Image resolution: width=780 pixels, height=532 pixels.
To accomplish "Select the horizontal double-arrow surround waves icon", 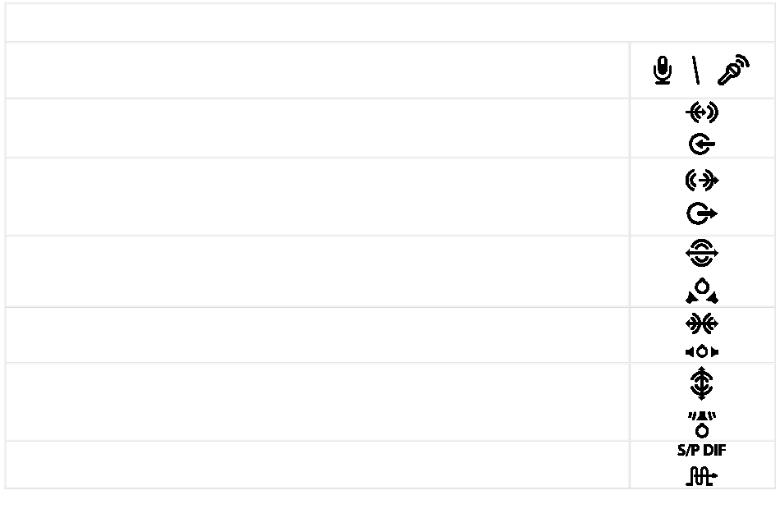I will tap(702, 253).
